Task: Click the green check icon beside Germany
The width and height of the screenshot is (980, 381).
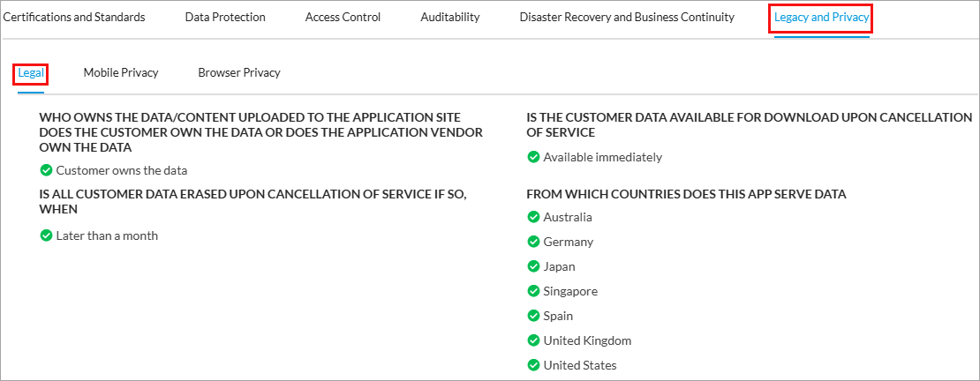Action: click(x=533, y=242)
